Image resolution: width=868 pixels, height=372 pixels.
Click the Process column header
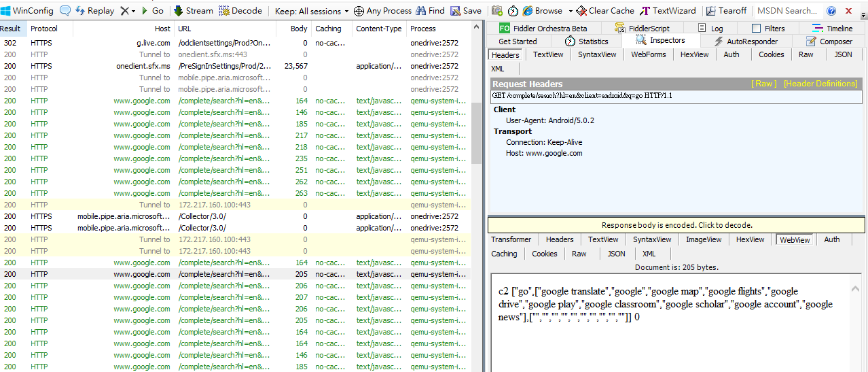[439, 29]
